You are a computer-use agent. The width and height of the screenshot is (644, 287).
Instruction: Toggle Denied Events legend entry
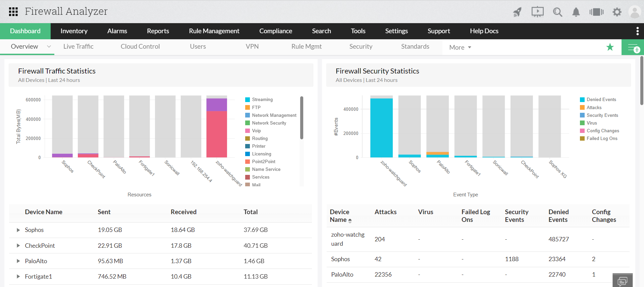tap(601, 100)
